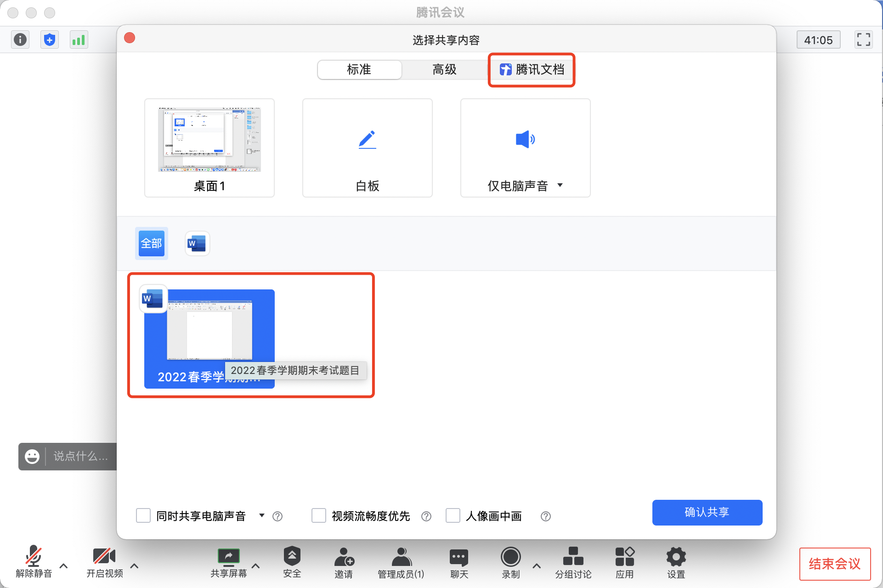The height and width of the screenshot is (588, 883).
Task: Close the 选择共享内容 dialog
Action: pyautogui.click(x=130, y=38)
